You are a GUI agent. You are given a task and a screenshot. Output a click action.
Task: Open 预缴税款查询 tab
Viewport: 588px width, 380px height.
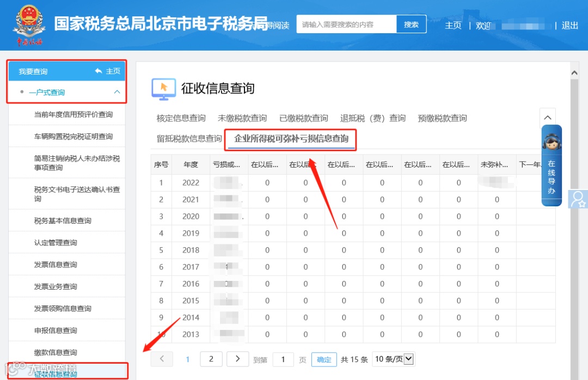pos(442,118)
